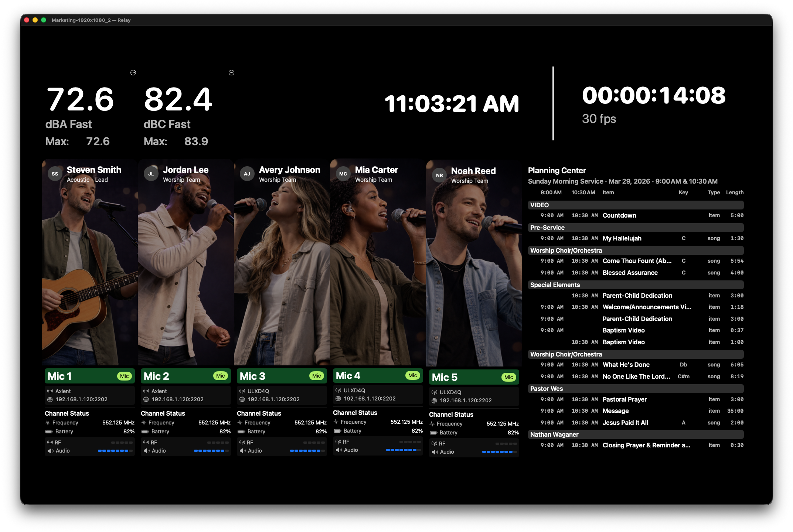
Task: Click the MC avatar for Mia Carter
Action: tap(343, 174)
